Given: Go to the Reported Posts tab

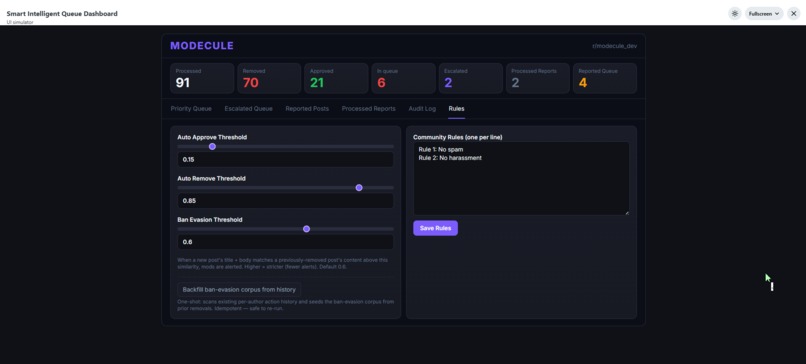Looking at the screenshot, I should pos(307,108).
